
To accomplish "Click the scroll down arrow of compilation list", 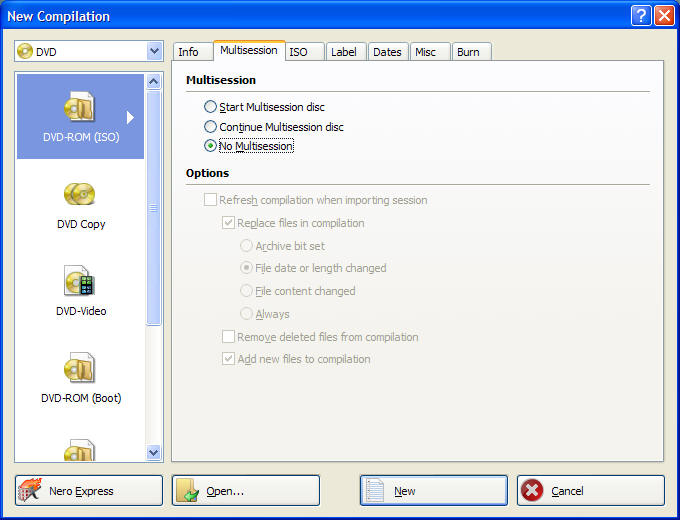I will 154,452.
